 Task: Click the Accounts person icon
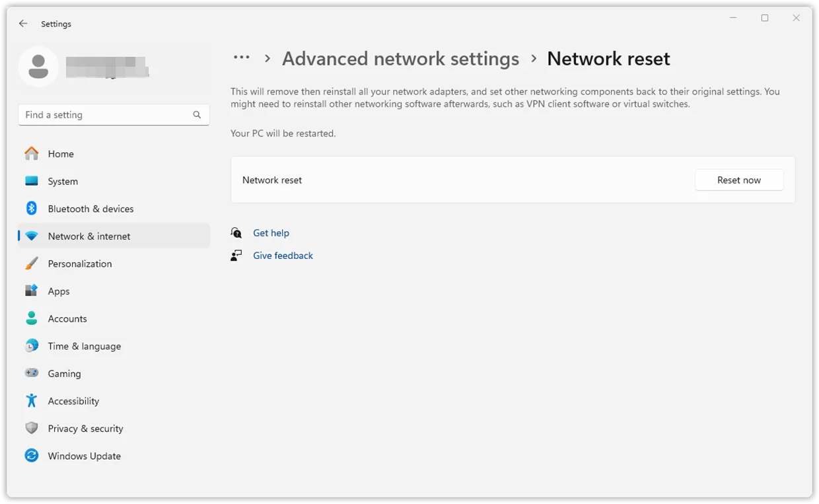click(32, 318)
